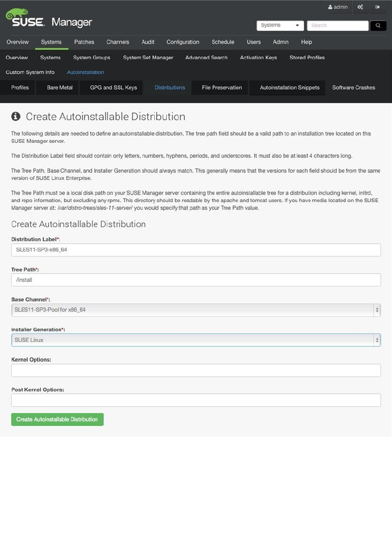Click the info icon beside page title
Screen dimensions: 392x540
point(16,117)
